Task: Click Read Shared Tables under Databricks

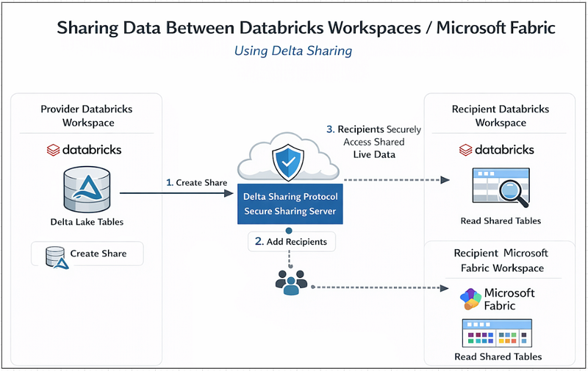Action: [501, 220]
